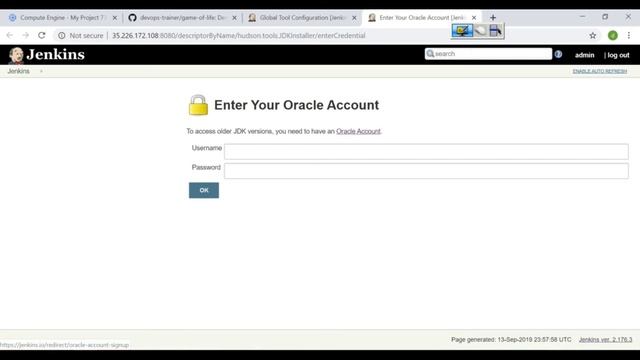Open the green profile avatar
Viewport: 640px width, 360px height.
pyautogui.click(x=613, y=36)
